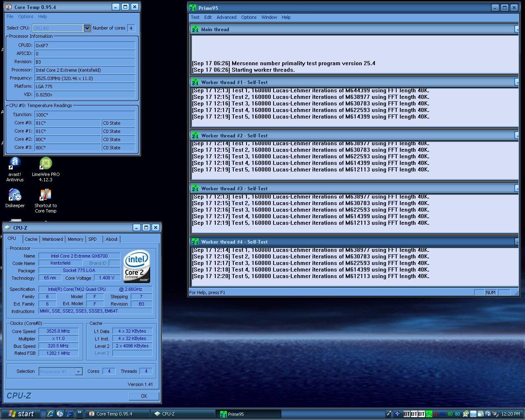Click the blue F Quick Launch icon

click(x=69, y=414)
